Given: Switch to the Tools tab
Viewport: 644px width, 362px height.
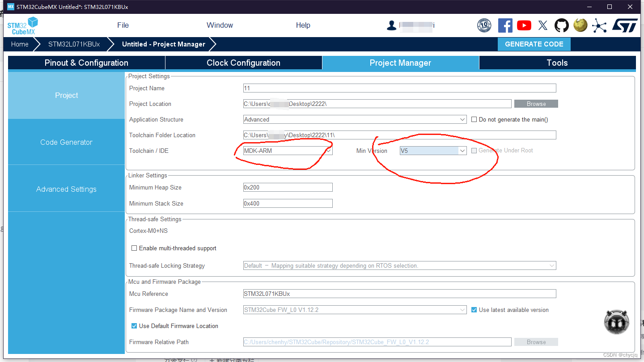Looking at the screenshot, I should pos(557,63).
